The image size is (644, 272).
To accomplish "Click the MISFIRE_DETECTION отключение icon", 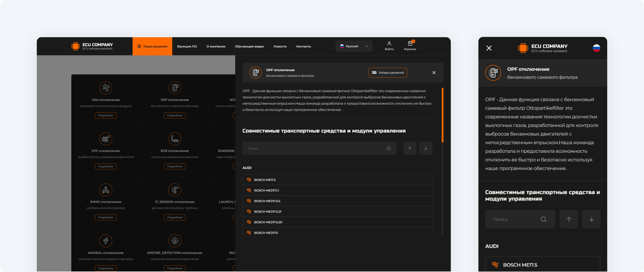I will [x=175, y=241].
